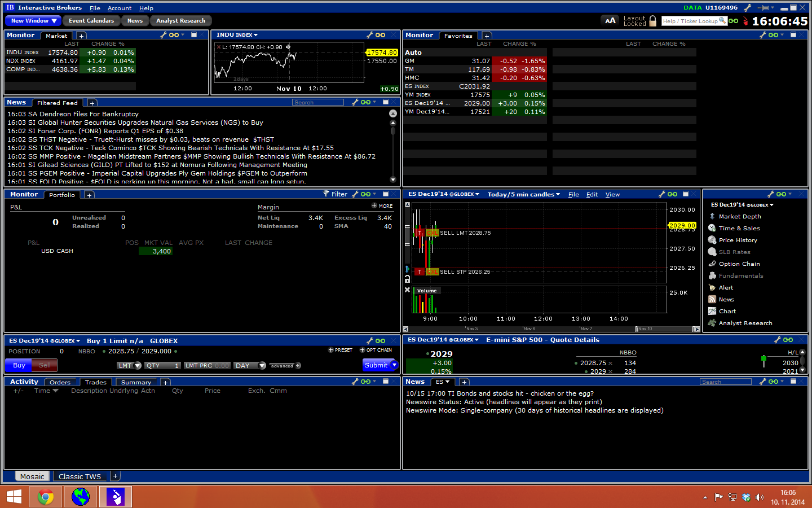Toggle the Layout Locked padlock

(x=653, y=21)
